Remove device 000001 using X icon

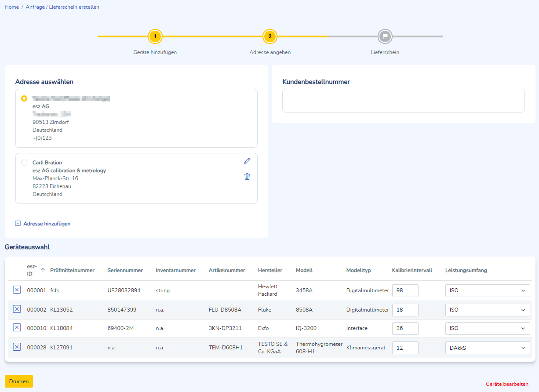pos(17,290)
